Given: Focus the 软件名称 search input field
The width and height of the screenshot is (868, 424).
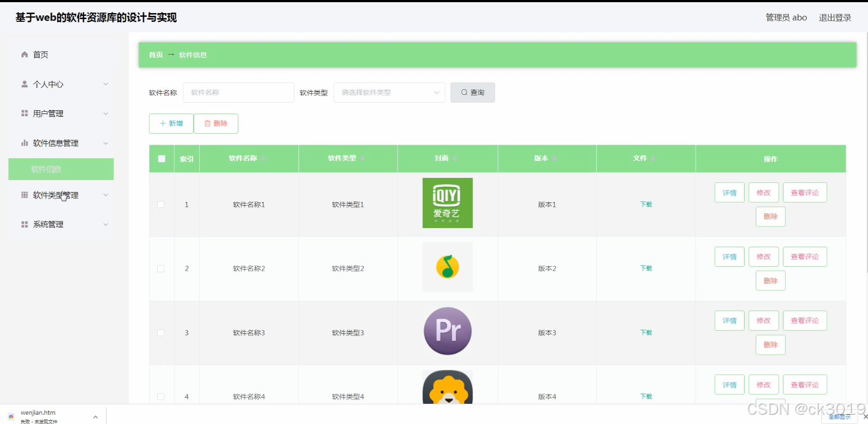Looking at the screenshot, I should click(x=239, y=93).
